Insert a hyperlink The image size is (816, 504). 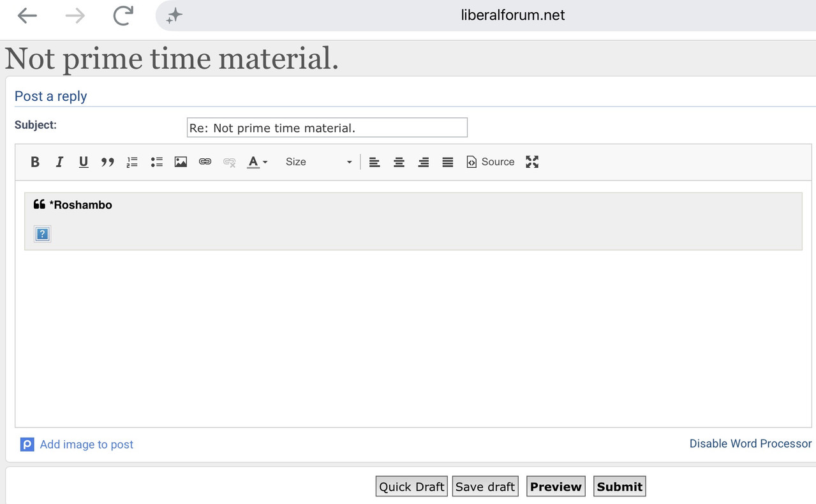point(205,162)
